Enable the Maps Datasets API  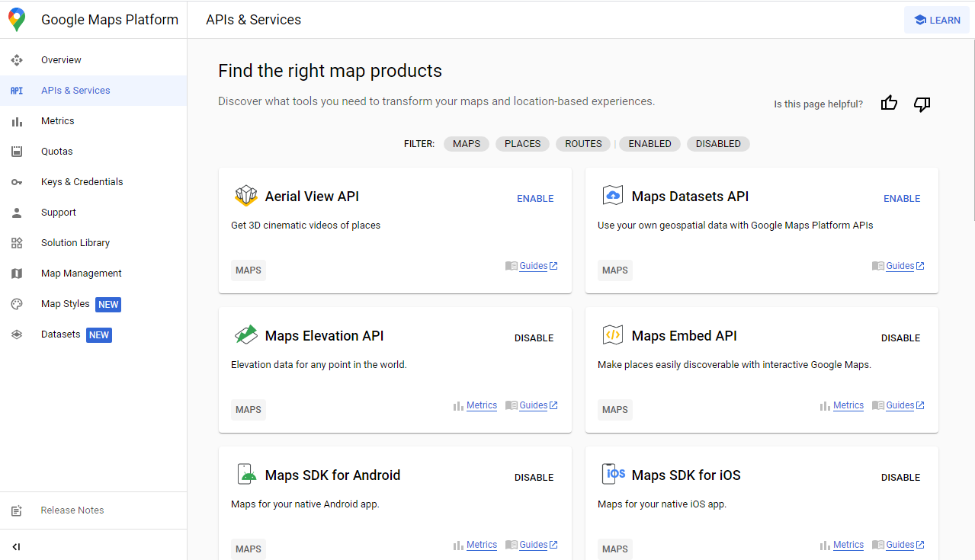click(902, 199)
